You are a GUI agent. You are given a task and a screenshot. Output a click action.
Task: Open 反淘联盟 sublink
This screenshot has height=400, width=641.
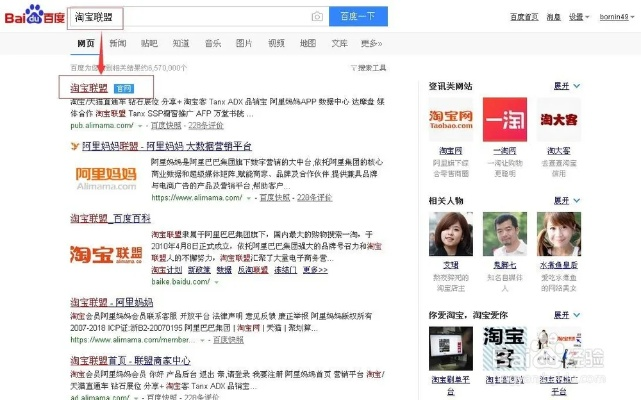click(253, 270)
